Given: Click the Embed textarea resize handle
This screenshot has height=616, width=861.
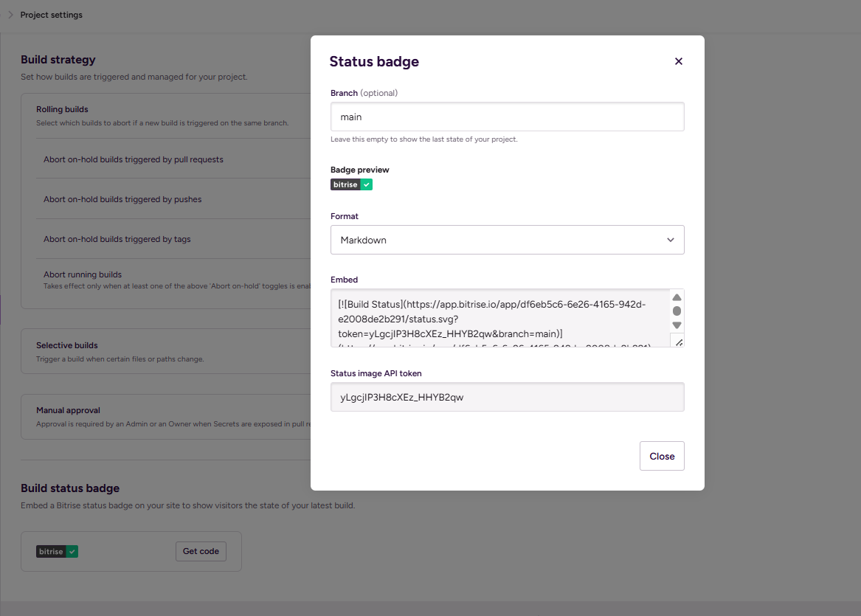Looking at the screenshot, I should click(679, 341).
